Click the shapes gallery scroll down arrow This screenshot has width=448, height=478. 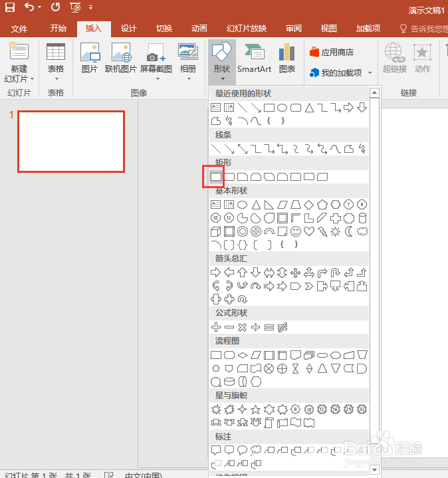pos(375,470)
